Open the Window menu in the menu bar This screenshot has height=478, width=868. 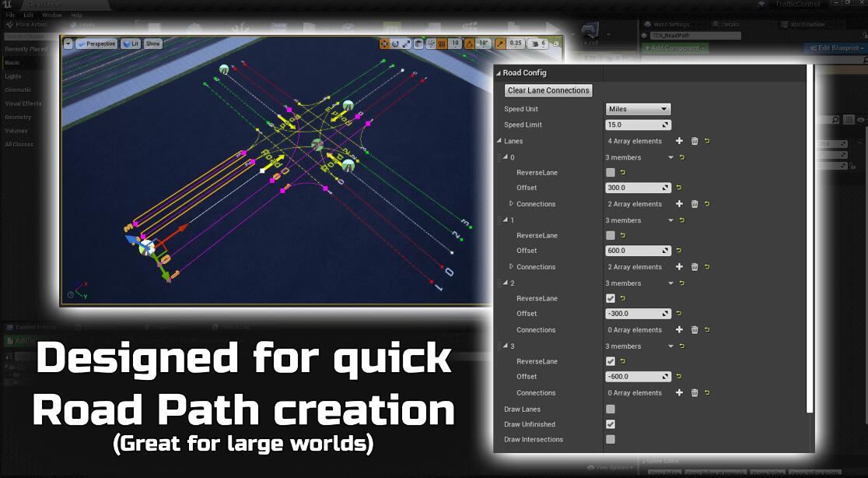pos(51,15)
